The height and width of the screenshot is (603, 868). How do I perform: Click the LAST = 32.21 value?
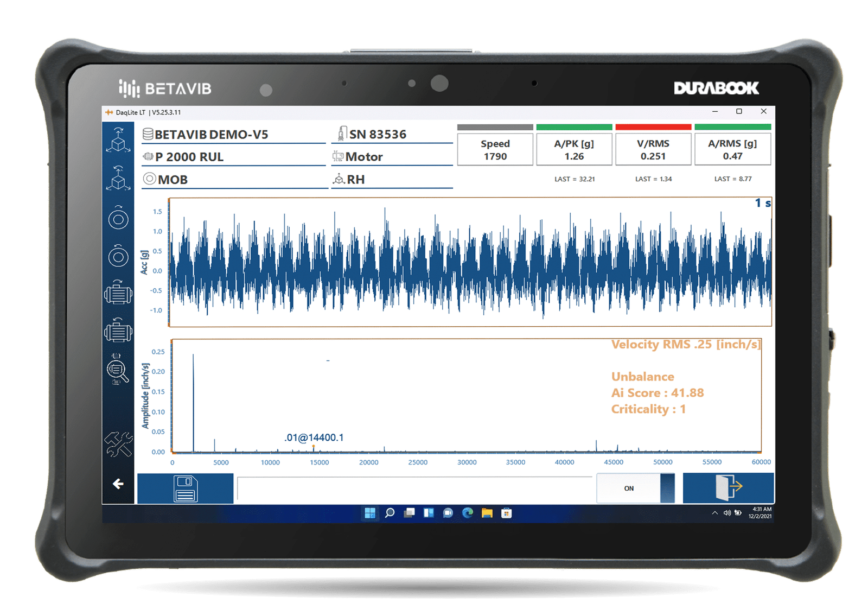575,179
